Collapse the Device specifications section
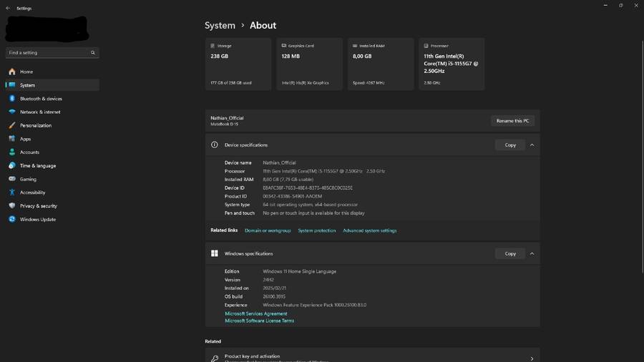 532,145
